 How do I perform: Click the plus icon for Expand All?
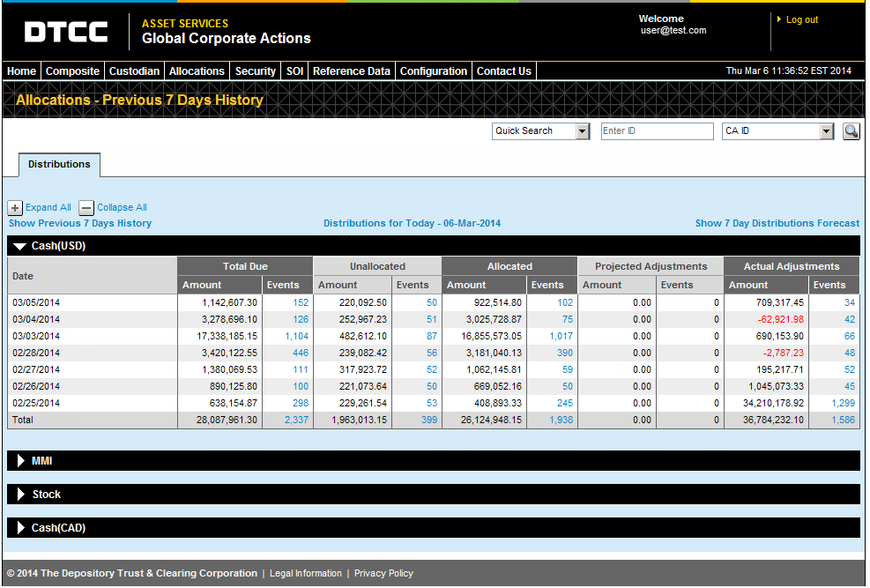15,208
